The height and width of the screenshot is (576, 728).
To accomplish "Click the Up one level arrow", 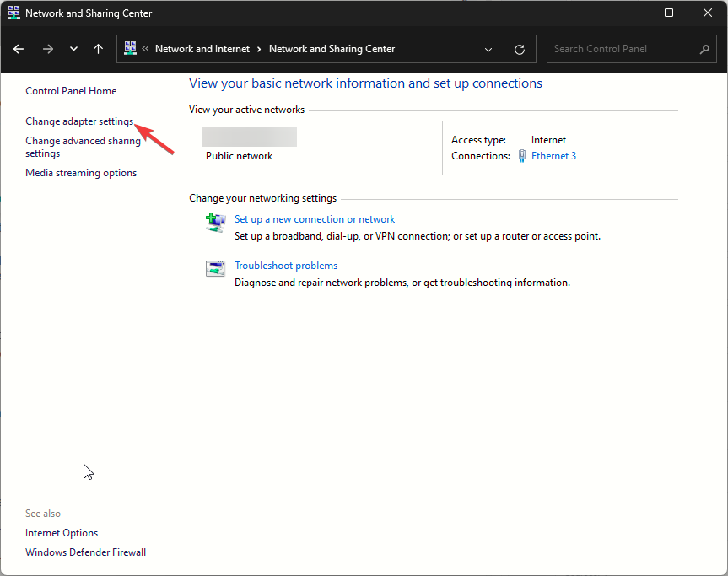I will tap(99, 49).
